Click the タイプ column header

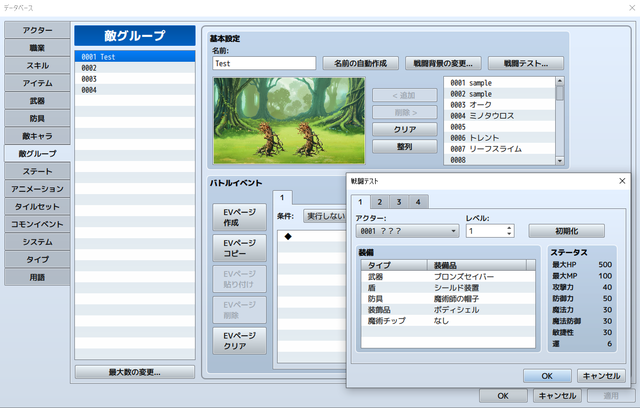pyautogui.click(x=394, y=265)
